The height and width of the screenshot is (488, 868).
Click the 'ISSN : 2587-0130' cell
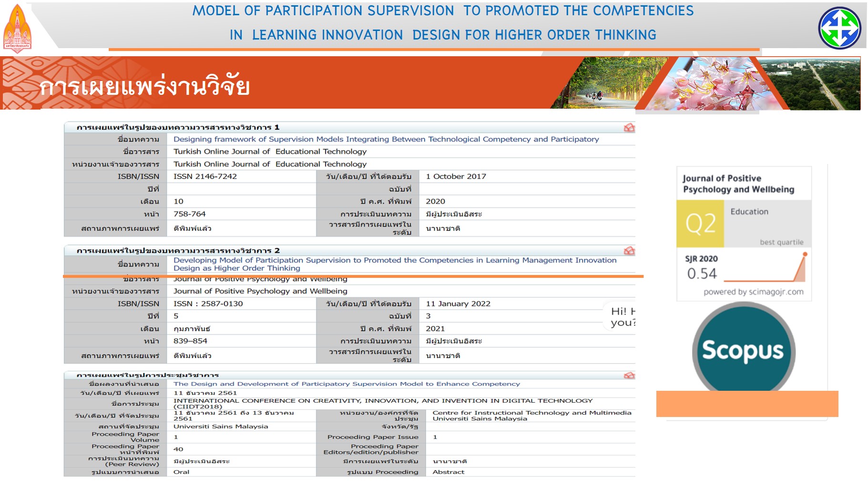(208, 304)
